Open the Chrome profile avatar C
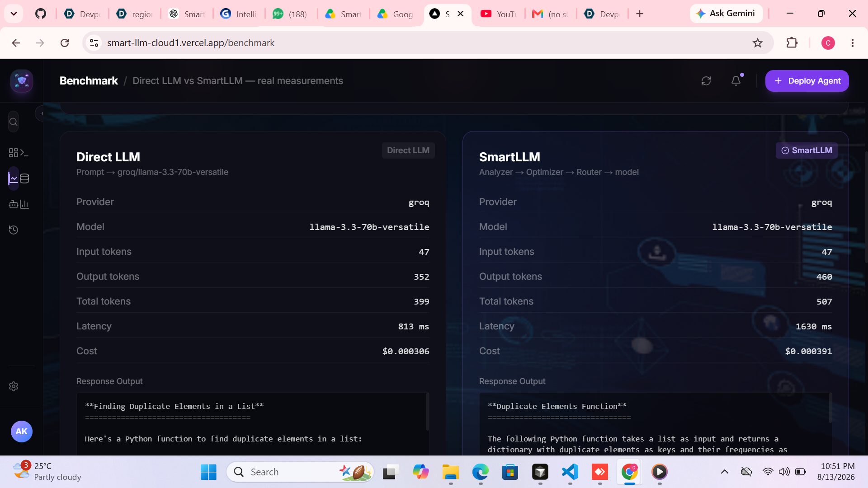Image resolution: width=868 pixels, height=488 pixels. pos(828,43)
